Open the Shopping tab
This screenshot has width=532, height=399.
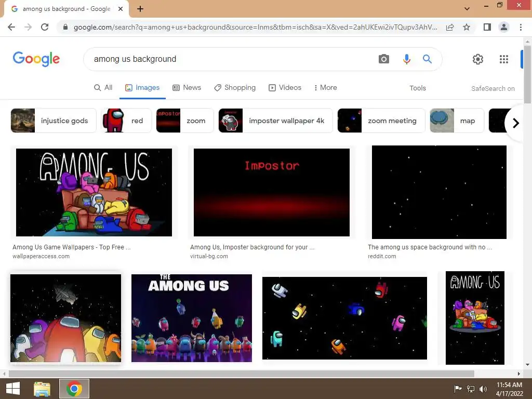235,87
